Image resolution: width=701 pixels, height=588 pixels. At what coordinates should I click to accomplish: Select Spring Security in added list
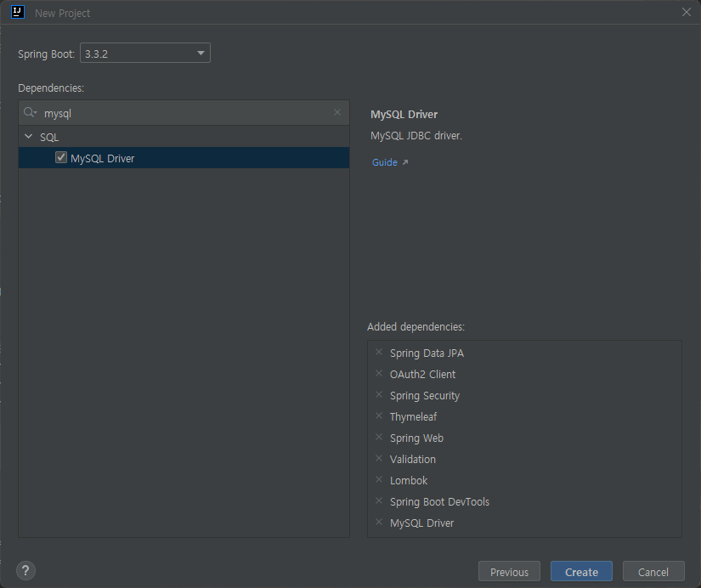[x=425, y=396]
